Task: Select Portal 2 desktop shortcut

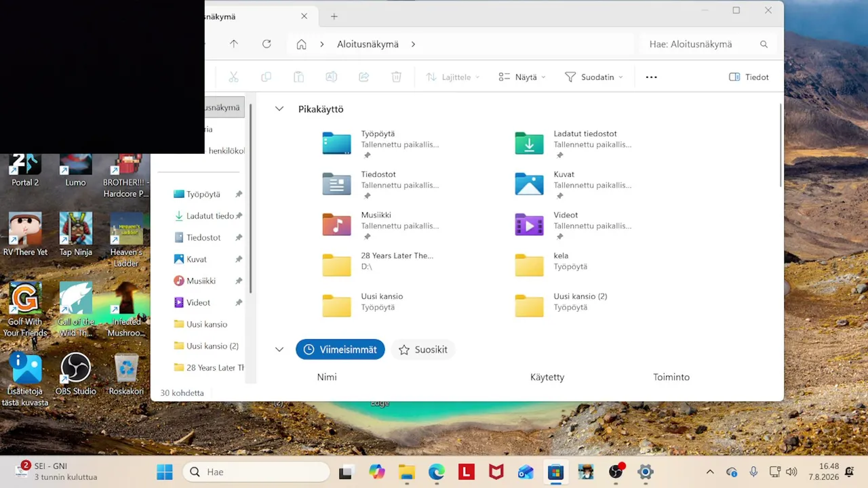Action: 25,171
